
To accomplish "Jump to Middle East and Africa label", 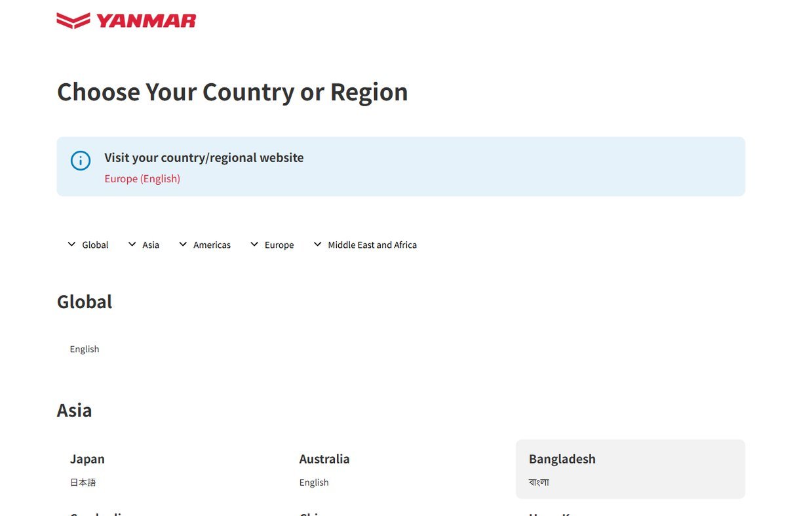I will (372, 245).
